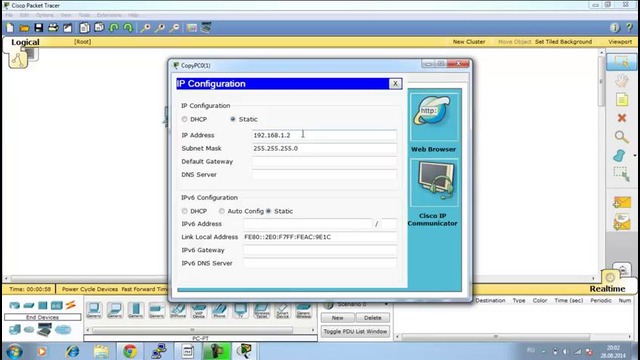The image size is (640, 360).
Task: Select the IPv4 Static radio button
Action: [x=233, y=119]
